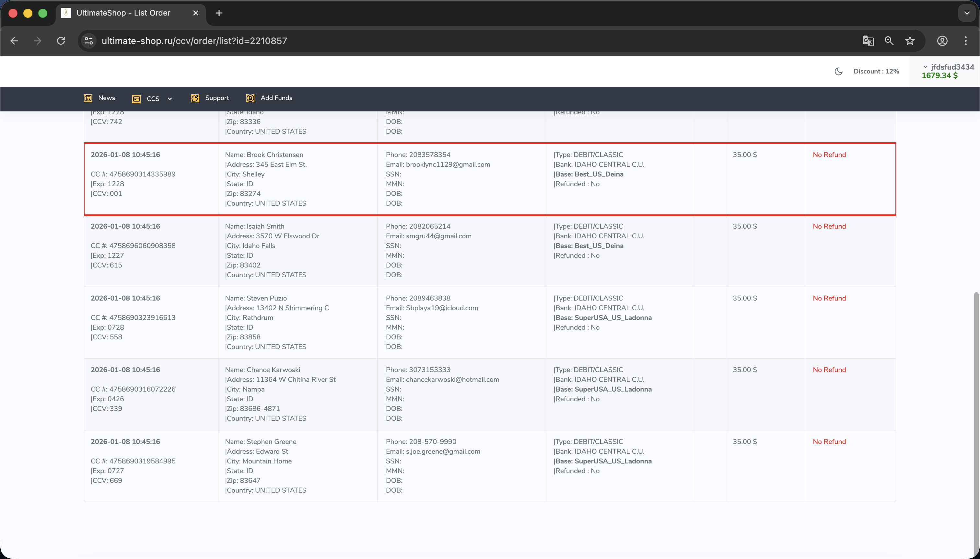Bookmark this page with the star icon
980x559 pixels.
tap(910, 41)
